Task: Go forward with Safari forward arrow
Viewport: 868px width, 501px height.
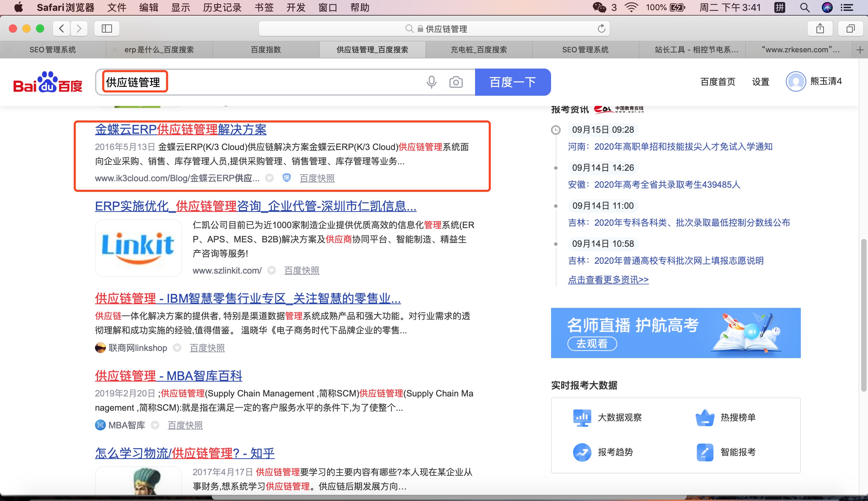Action: (79, 29)
